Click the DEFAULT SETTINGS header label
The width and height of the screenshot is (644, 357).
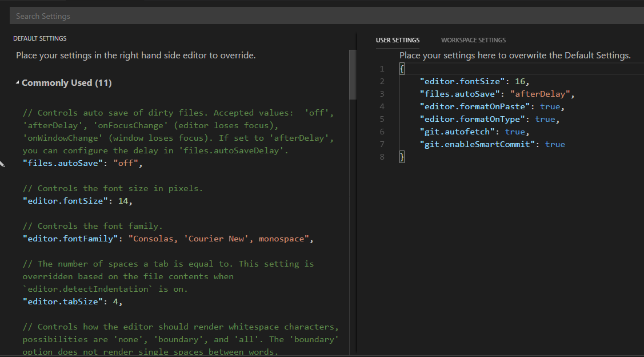pos(40,38)
